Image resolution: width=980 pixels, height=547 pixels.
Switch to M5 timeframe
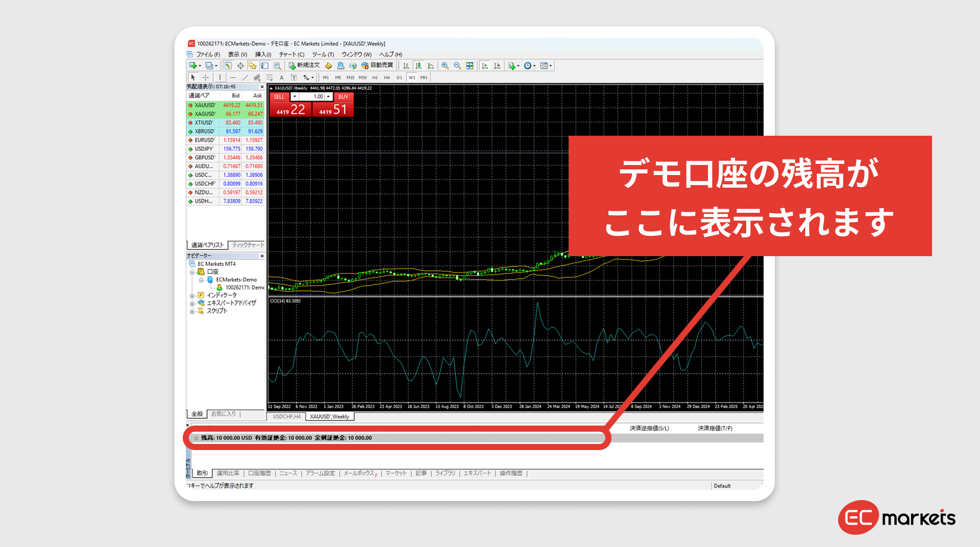338,78
